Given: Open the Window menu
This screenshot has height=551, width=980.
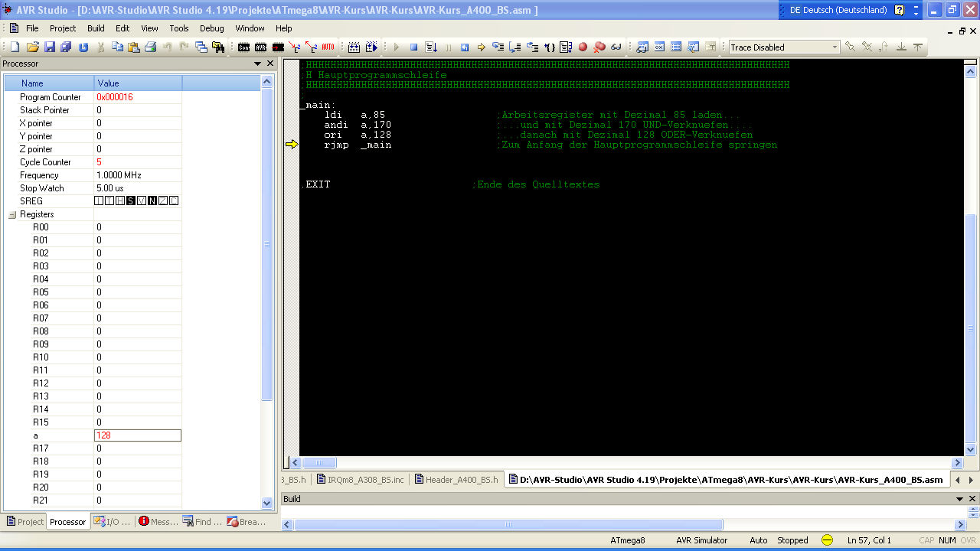Looking at the screenshot, I should pos(250,28).
